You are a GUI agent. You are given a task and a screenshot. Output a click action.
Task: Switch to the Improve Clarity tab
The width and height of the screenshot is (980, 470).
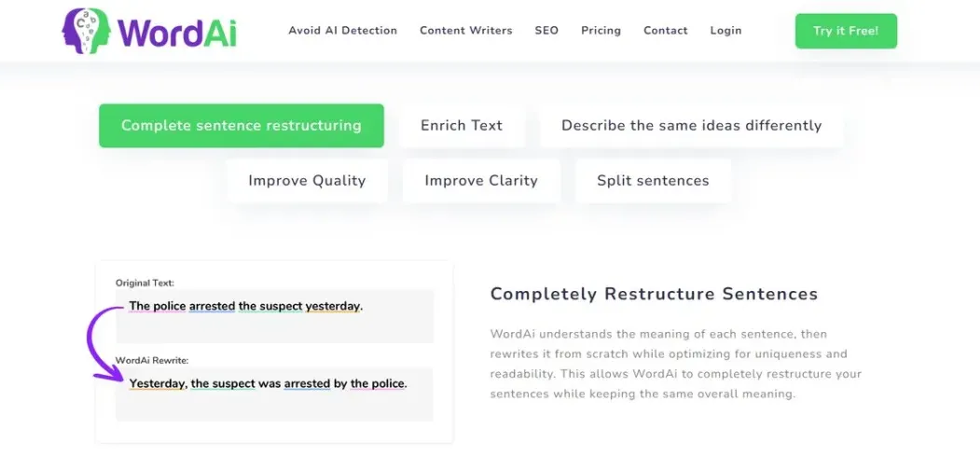tap(481, 181)
